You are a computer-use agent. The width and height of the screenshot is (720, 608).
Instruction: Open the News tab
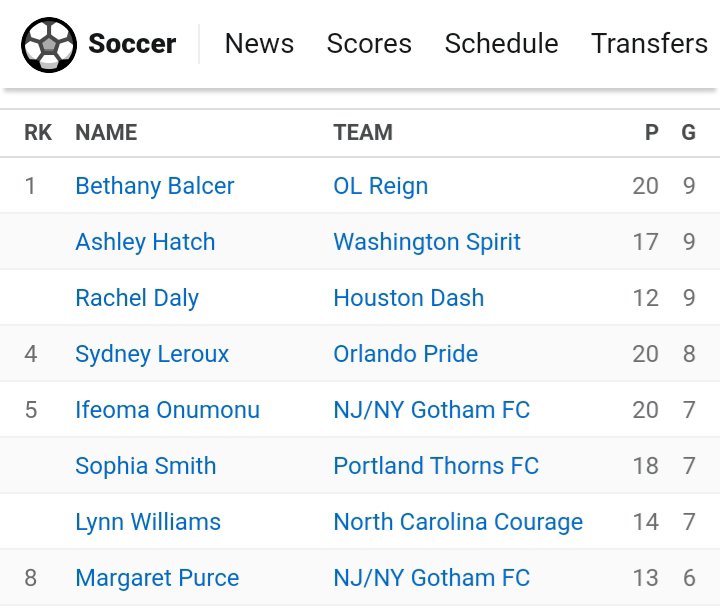259,44
